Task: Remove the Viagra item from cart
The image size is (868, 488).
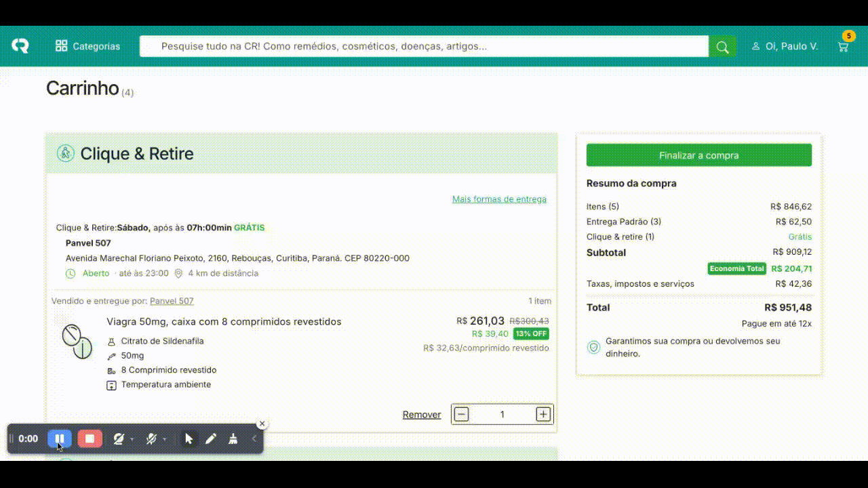Action: click(422, 415)
